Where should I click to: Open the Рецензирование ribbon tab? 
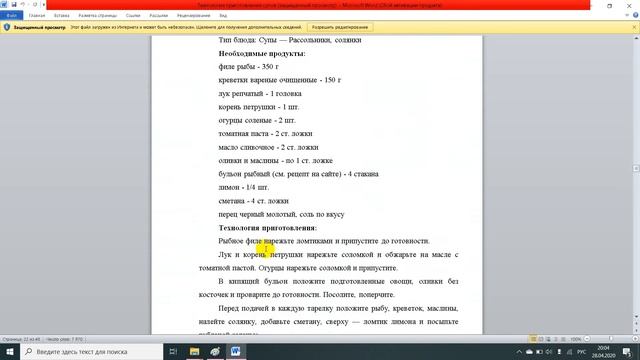point(193,16)
